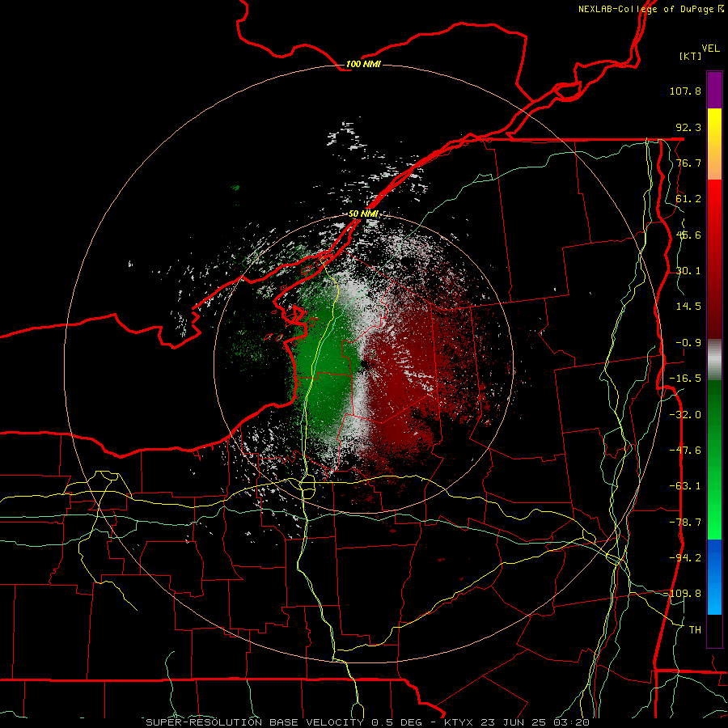Click the 50 NMI range ring label
The width and height of the screenshot is (728, 728).
(x=363, y=214)
